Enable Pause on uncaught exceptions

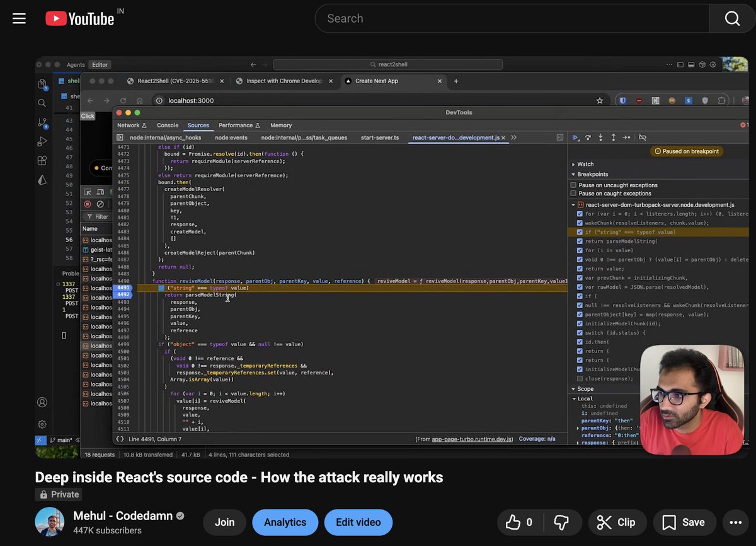(x=573, y=185)
